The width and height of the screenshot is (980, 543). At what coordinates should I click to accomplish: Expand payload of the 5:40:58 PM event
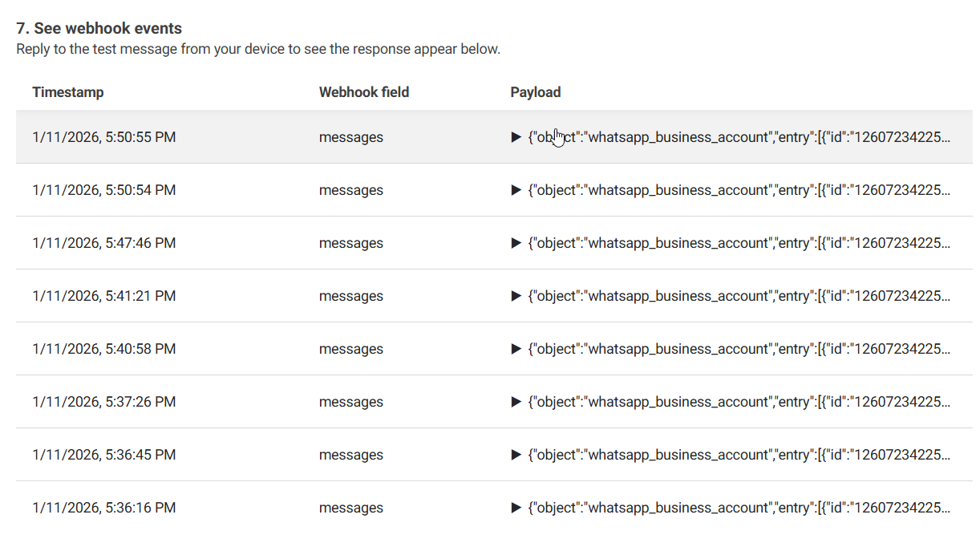(516, 349)
